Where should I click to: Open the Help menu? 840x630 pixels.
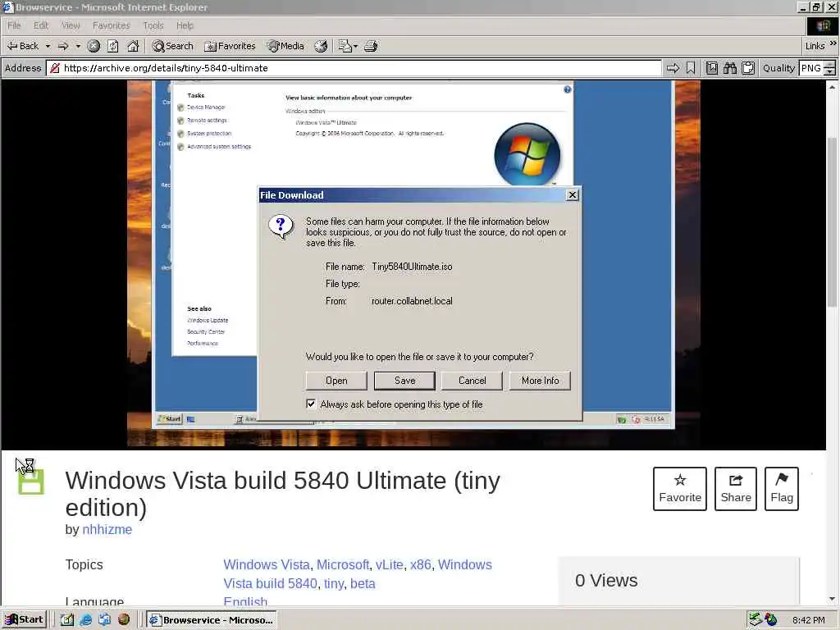coord(185,25)
